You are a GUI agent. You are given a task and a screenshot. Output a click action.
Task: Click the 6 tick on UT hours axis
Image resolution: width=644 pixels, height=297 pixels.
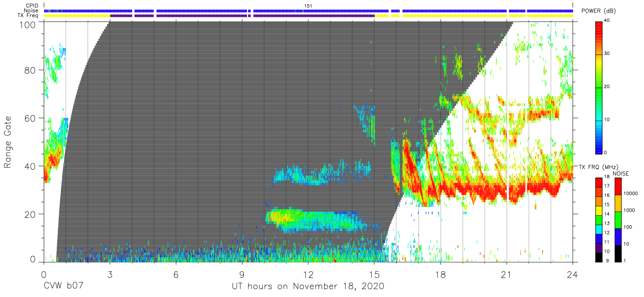tap(176, 274)
